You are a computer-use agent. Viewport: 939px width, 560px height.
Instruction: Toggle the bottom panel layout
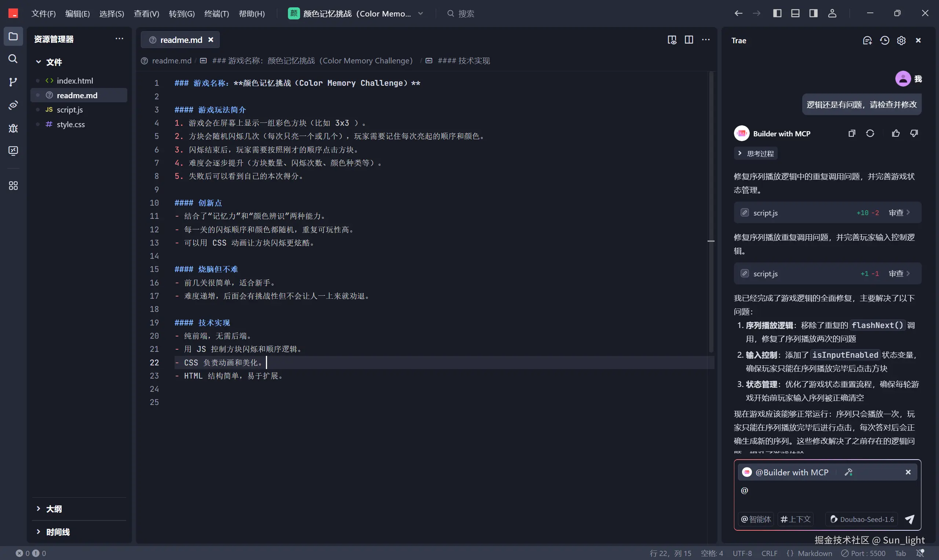tap(795, 14)
